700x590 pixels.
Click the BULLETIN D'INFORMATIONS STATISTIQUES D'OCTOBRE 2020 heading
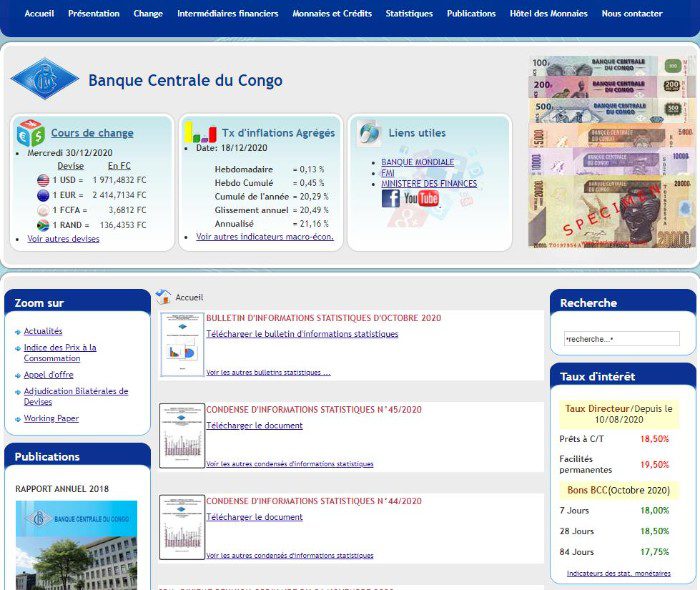tap(324, 318)
